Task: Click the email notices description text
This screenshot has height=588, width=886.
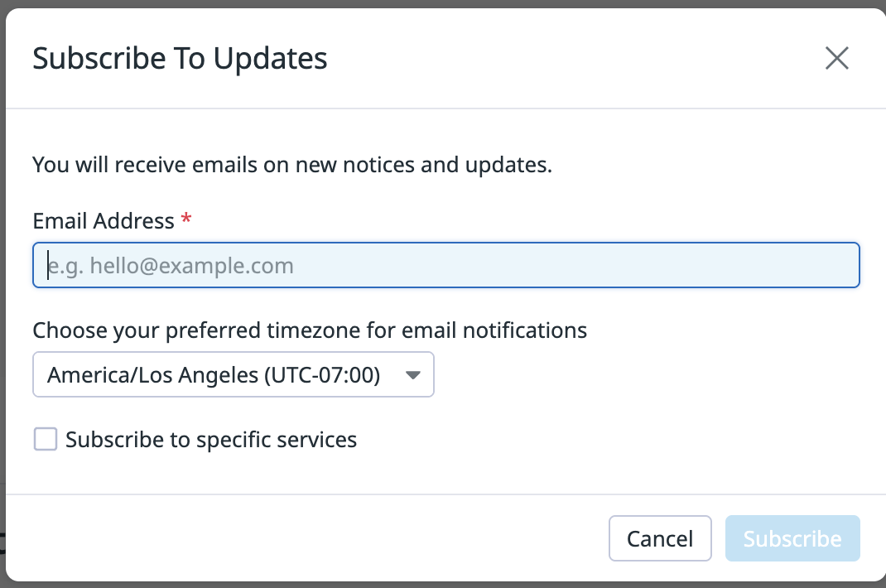Action: tap(291, 165)
